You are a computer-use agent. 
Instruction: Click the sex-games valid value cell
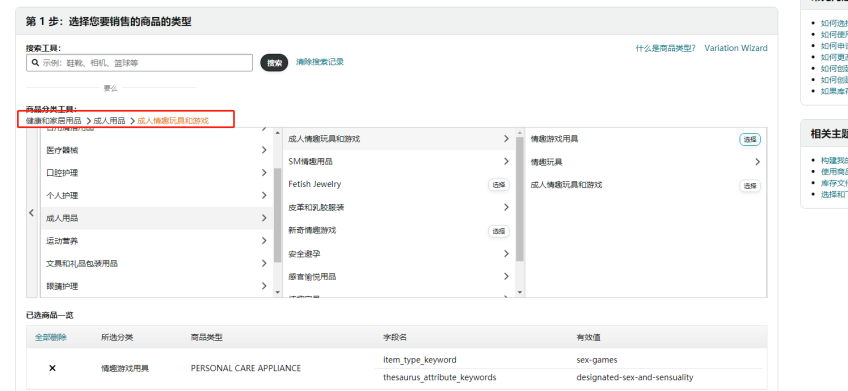point(597,360)
